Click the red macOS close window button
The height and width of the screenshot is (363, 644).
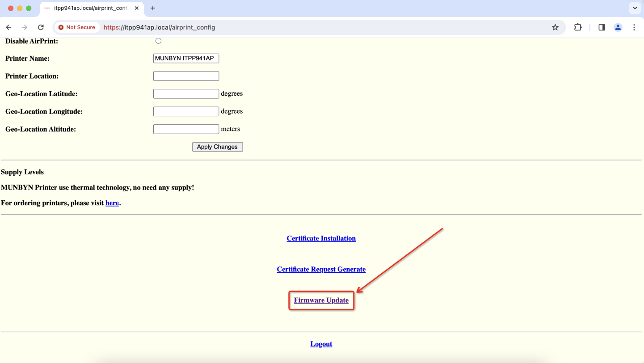(x=11, y=8)
